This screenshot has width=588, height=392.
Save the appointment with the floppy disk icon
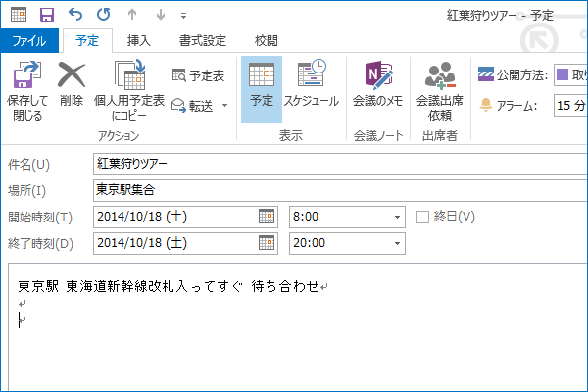click(x=47, y=15)
